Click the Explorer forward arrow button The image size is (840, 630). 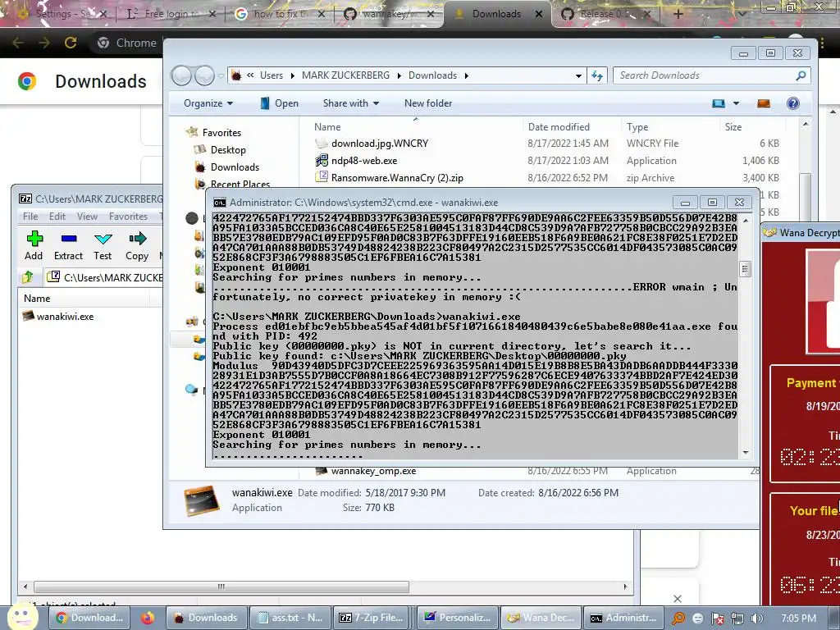click(x=204, y=75)
